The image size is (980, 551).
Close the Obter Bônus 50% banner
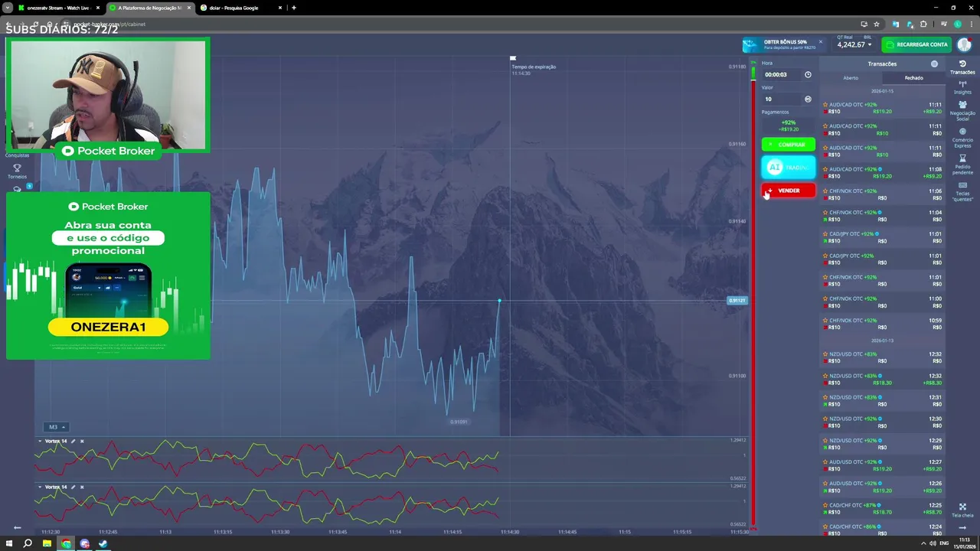820,42
